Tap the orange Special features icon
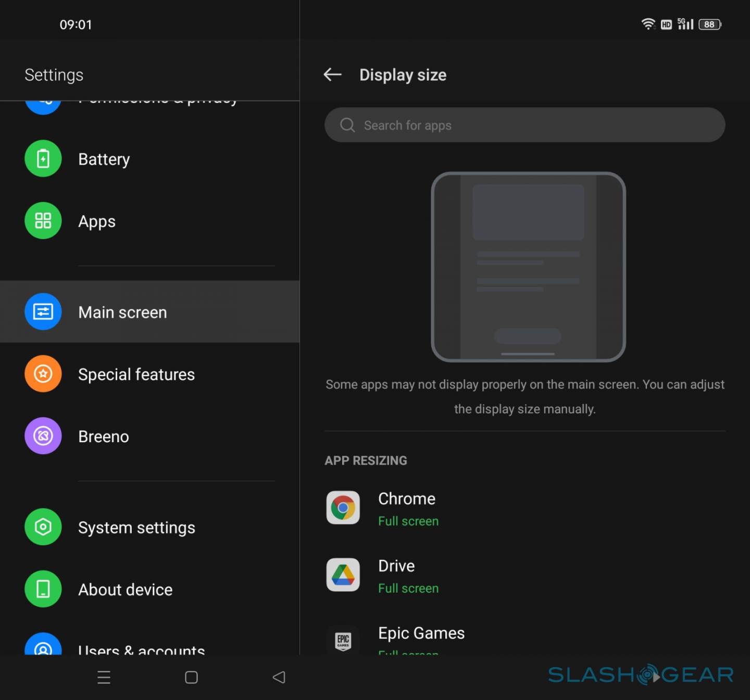The height and width of the screenshot is (700, 750). tap(43, 374)
